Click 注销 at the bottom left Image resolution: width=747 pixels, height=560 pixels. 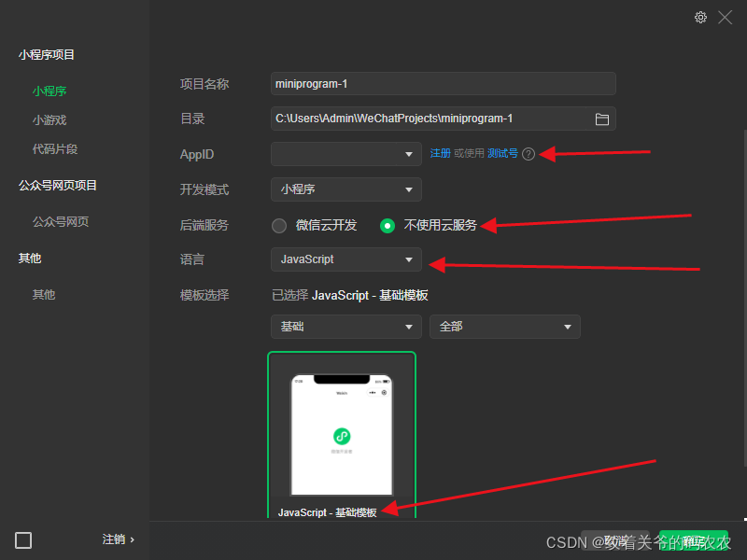(119, 539)
